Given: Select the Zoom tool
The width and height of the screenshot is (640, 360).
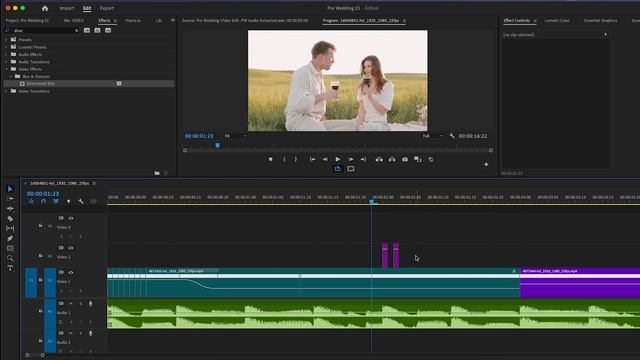Looking at the screenshot, I should click(x=10, y=258).
